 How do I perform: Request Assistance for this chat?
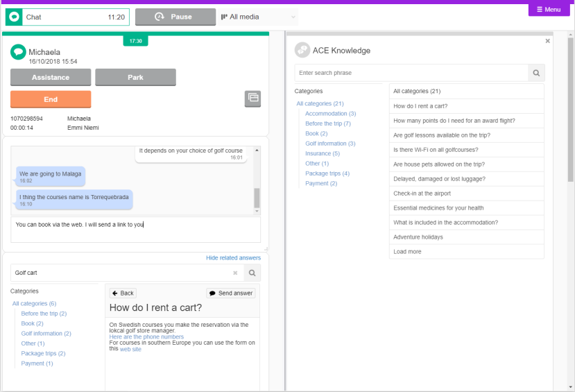click(x=51, y=78)
